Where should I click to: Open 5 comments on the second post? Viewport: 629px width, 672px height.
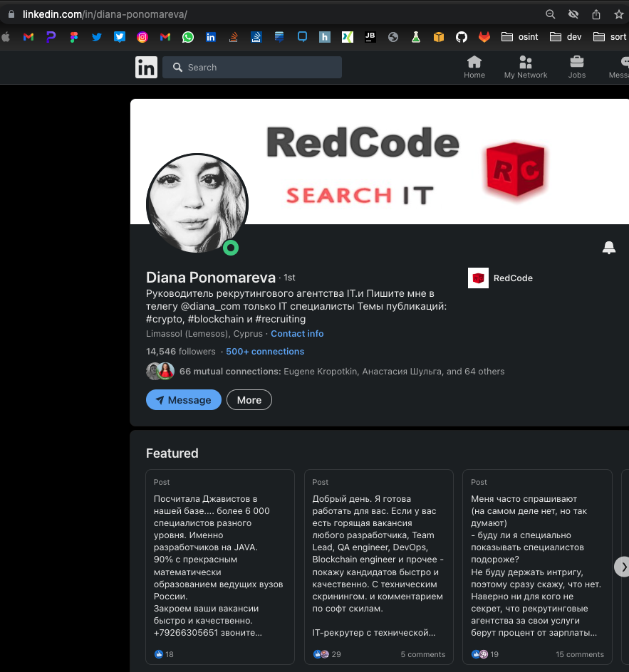point(422,654)
